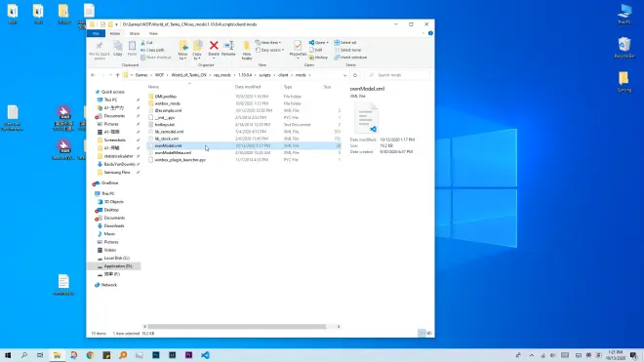Click the Up one level arrow

tap(117, 75)
